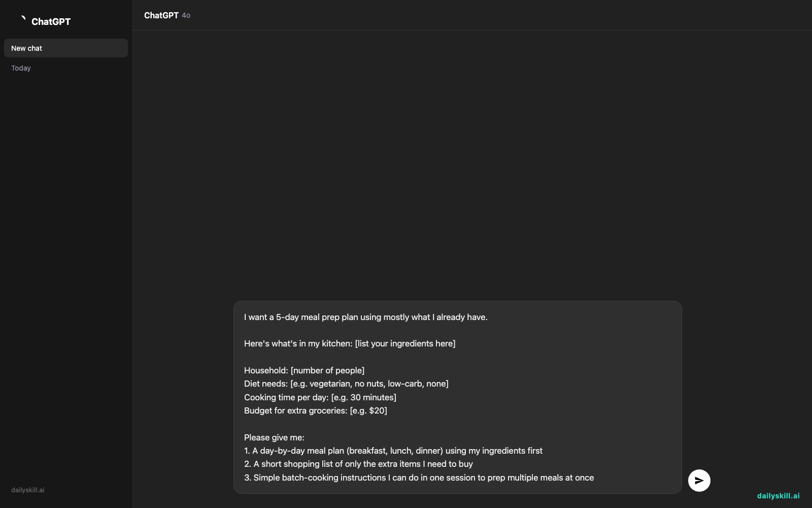
Task: Click the short shopping list line
Action: (x=358, y=464)
